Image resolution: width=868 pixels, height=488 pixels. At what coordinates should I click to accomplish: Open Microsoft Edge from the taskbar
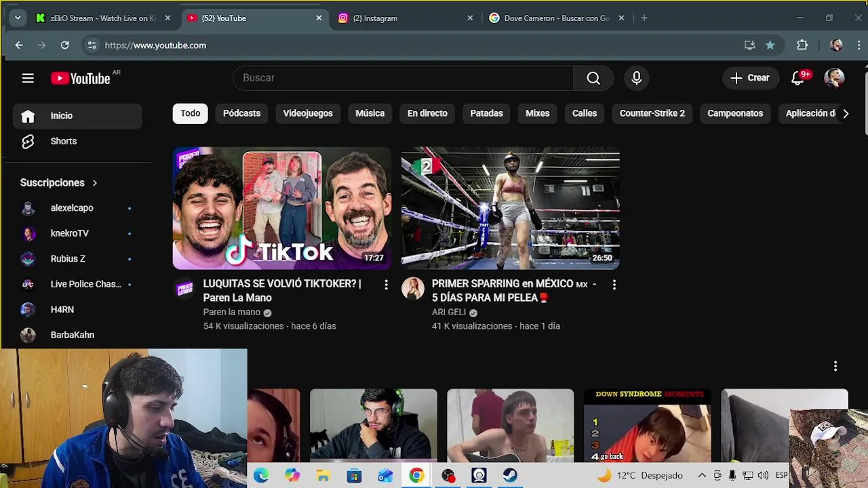(261, 476)
